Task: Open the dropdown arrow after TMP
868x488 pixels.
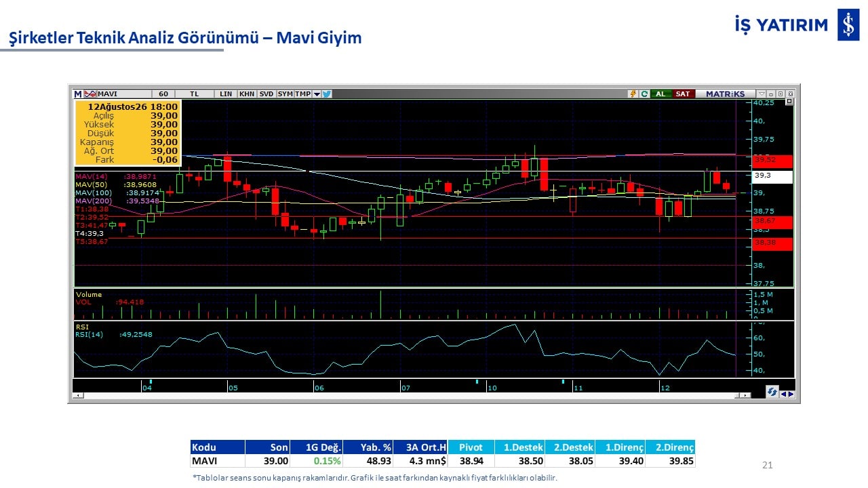Action: (317, 94)
